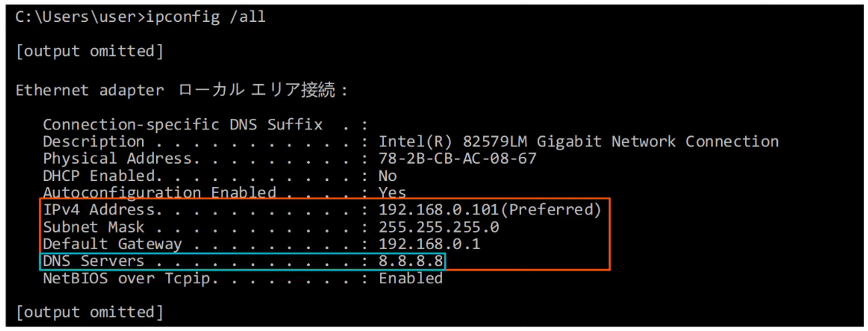The height and width of the screenshot is (331, 868).
Task: Click the Physical Address label
Action: coord(117,159)
